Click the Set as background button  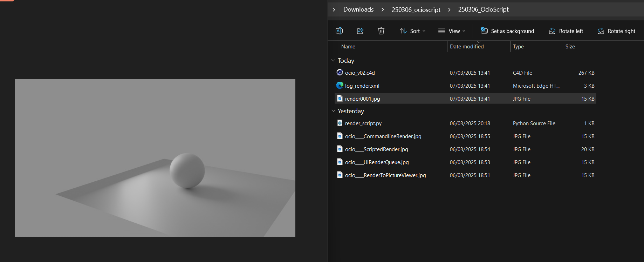[x=507, y=31]
